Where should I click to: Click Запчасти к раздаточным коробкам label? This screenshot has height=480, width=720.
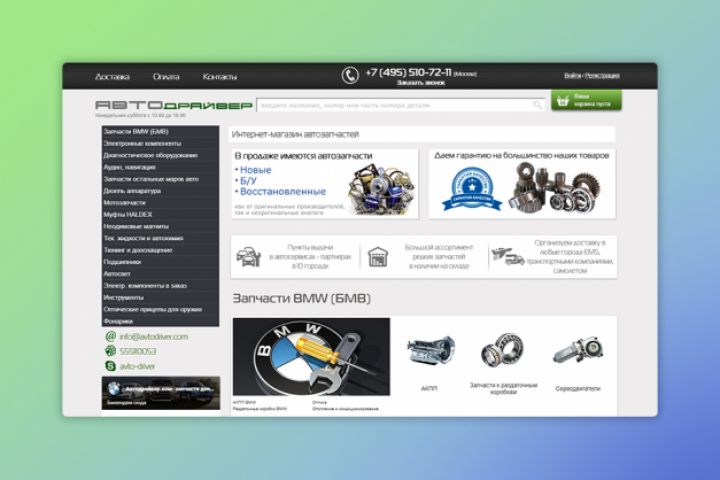503,389
